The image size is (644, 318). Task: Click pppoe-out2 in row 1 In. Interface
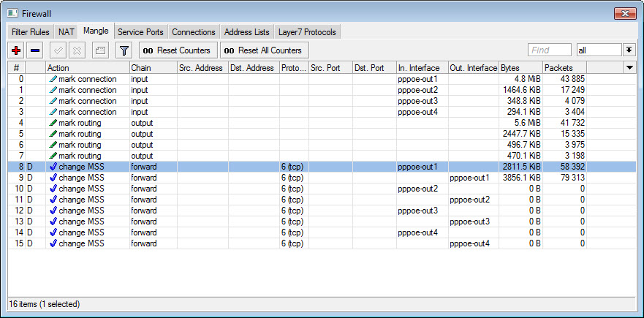click(417, 90)
